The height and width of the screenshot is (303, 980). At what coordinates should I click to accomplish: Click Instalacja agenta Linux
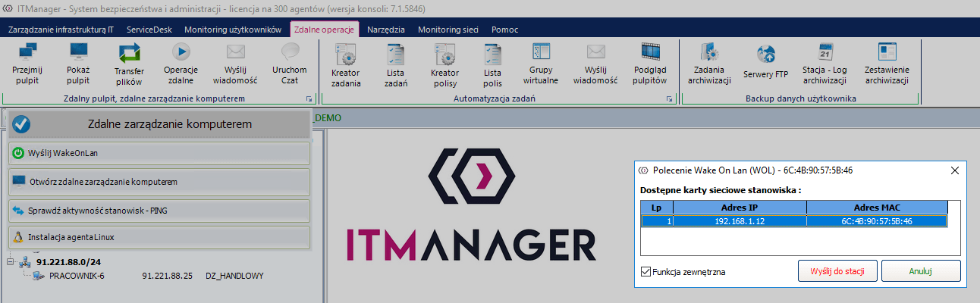[159, 237]
